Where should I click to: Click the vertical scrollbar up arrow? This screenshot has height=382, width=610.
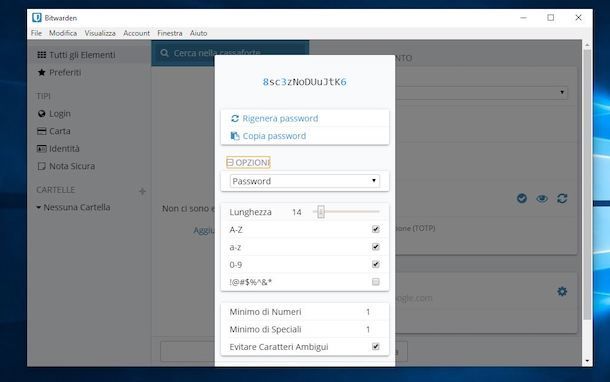(x=587, y=45)
